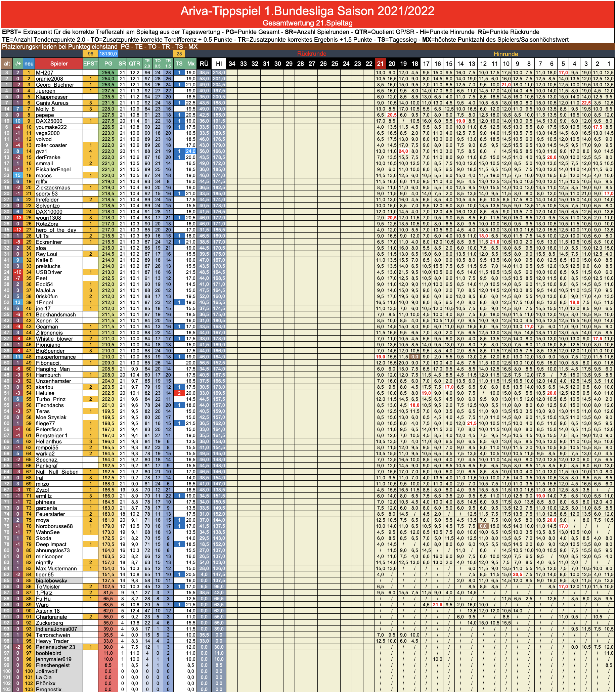The width and height of the screenshot is (616, 694).
Task: Click player name Prognostix
Action: point(49,689)
